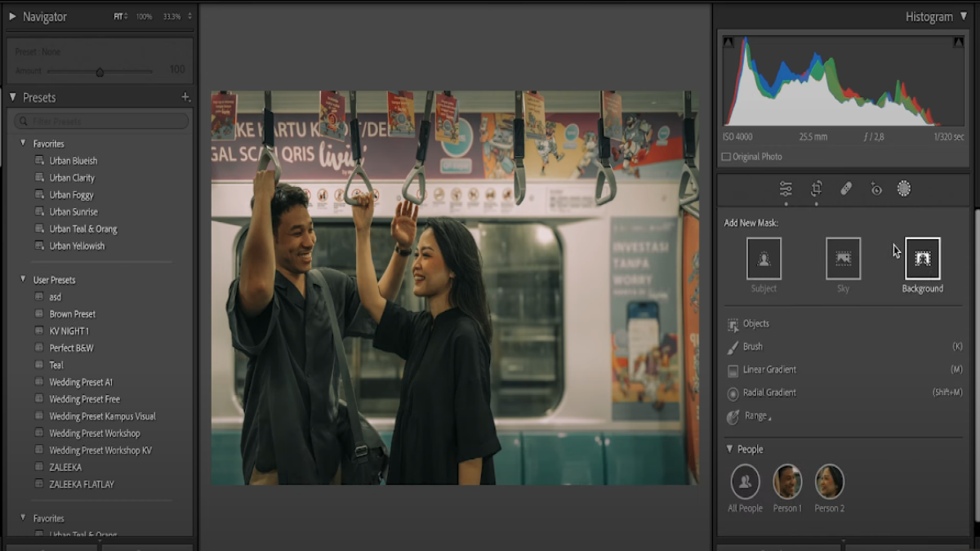Screen dimensions: 980x551
Task: Add a new preset with plus icon
Action: (x=185, y=97)
